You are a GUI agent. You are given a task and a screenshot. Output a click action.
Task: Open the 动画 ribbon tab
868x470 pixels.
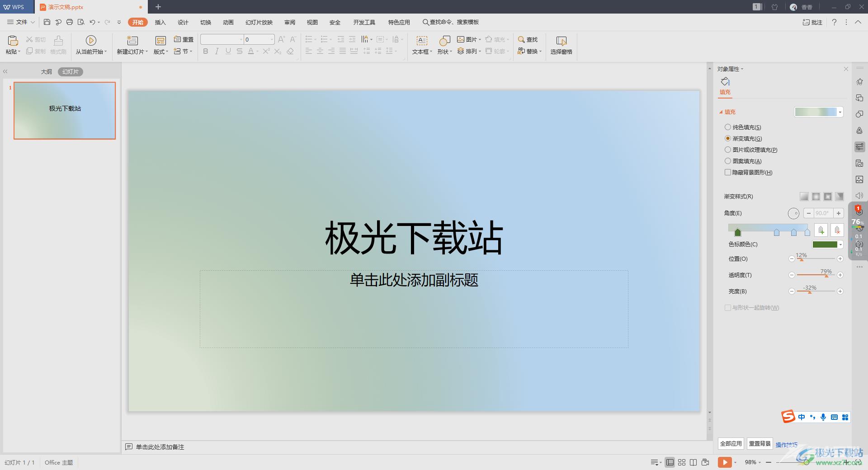coord(228,22)
